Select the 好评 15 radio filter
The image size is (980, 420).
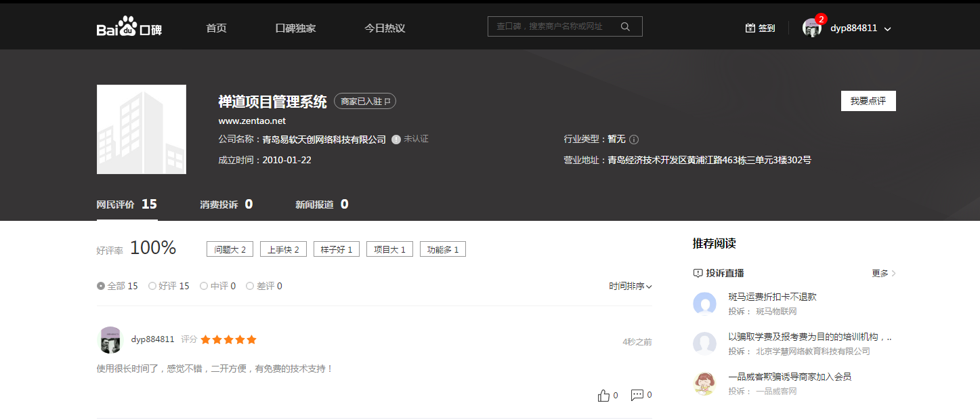coord(169,286)
